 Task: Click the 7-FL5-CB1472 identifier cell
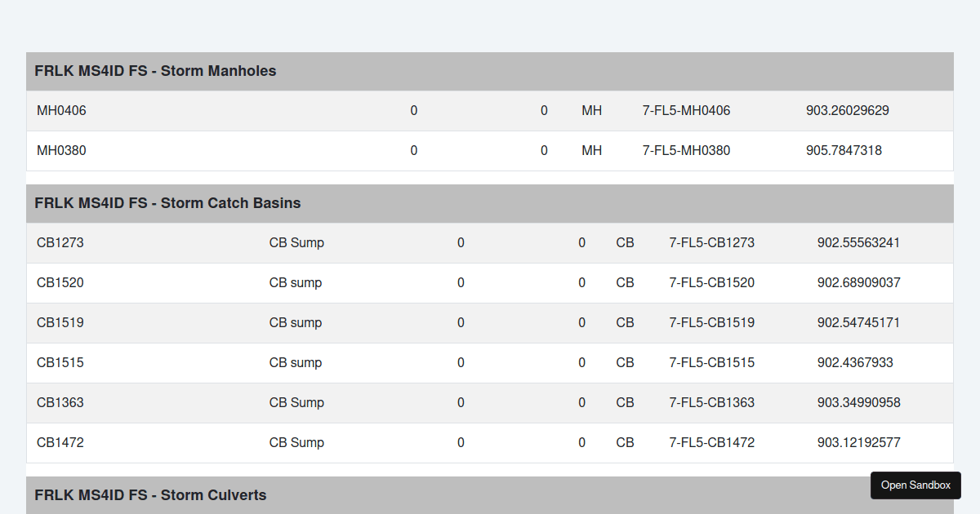point(711,443)
